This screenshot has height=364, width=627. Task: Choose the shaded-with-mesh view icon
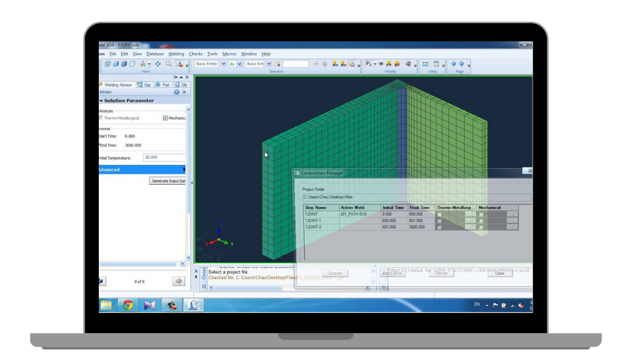(x=124, y=64)
